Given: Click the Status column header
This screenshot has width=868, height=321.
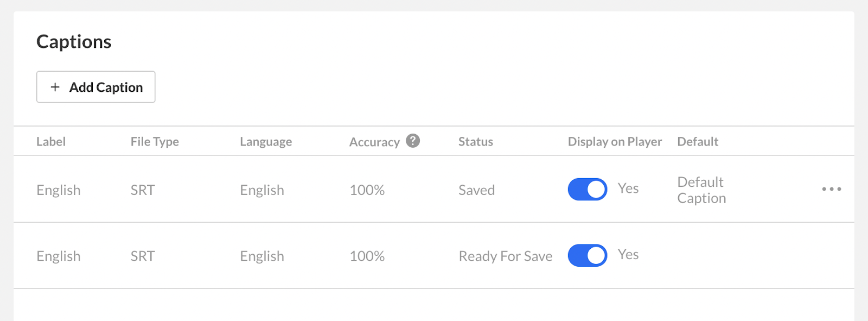Looking at the screenshot, I should tap(476, 142).
